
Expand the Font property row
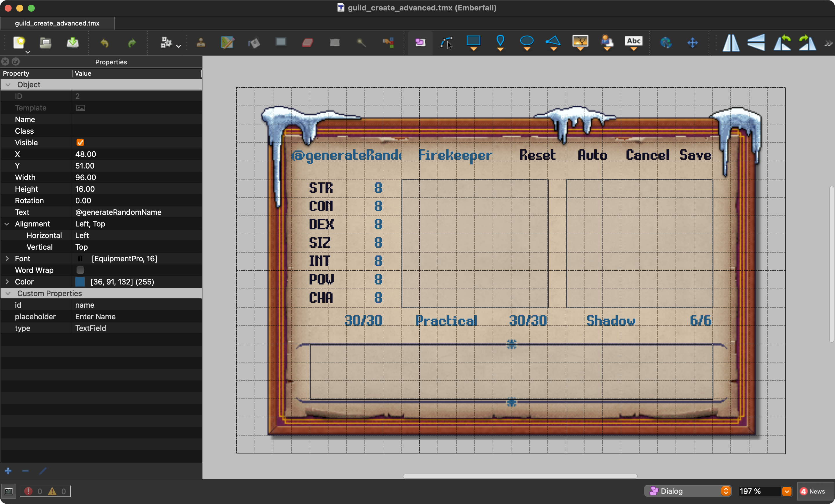[x=7, y=258]
